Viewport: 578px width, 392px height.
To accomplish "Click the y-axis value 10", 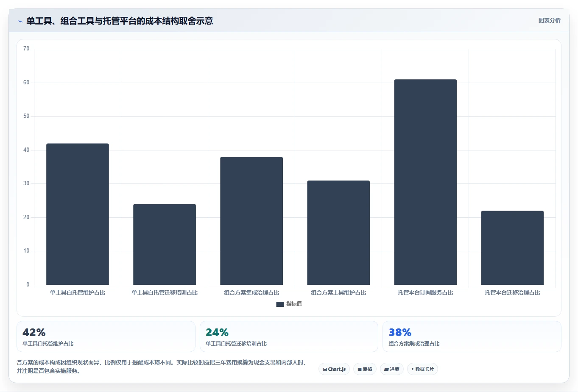I will tap(26, 251).
